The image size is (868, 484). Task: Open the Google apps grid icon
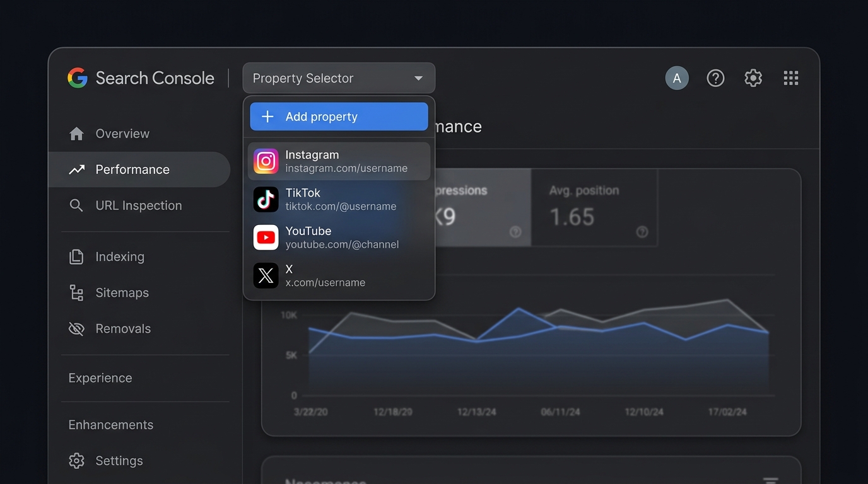pos(791,78)
